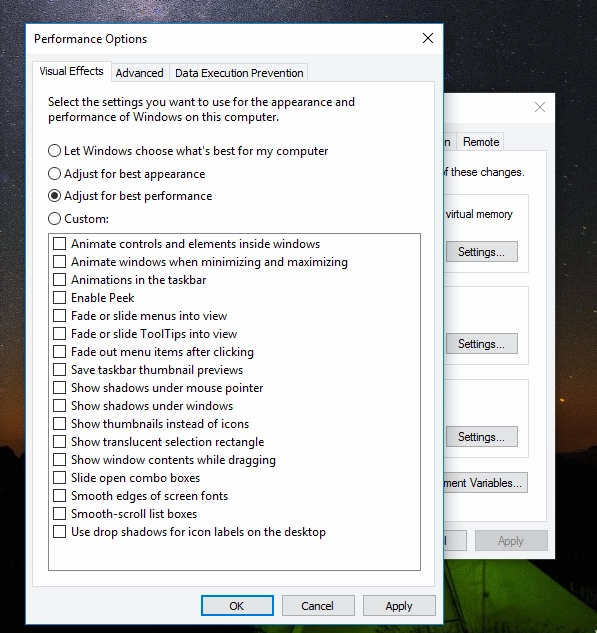The height and width of the screenshot is (633, 597).
Task: Tick Show translucent selection rectangle
Action: point(60,442)
